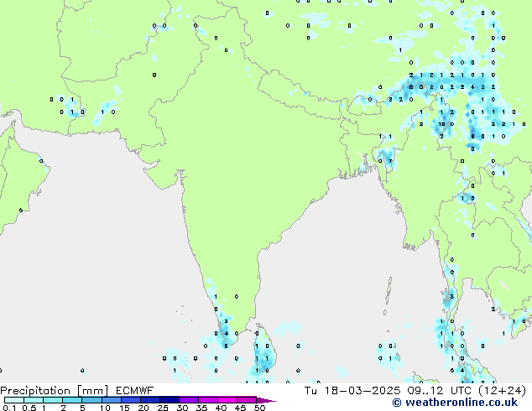Click the "ECMWF" model label
The image size is (532, 411).
[x=135, y=391]
